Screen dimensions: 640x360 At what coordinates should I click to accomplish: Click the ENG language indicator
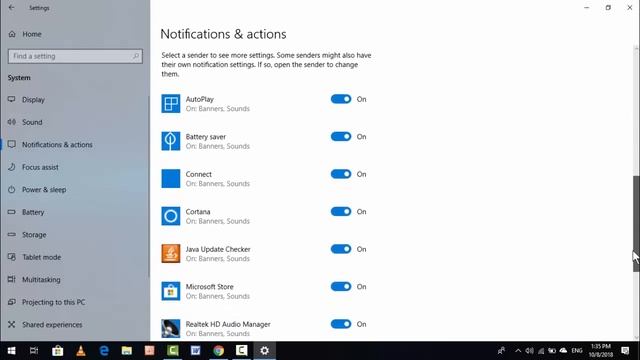pos(577,351)
